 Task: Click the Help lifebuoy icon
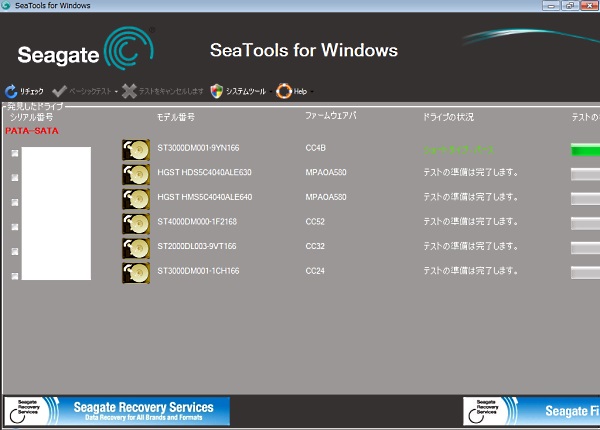coord(284,91)
